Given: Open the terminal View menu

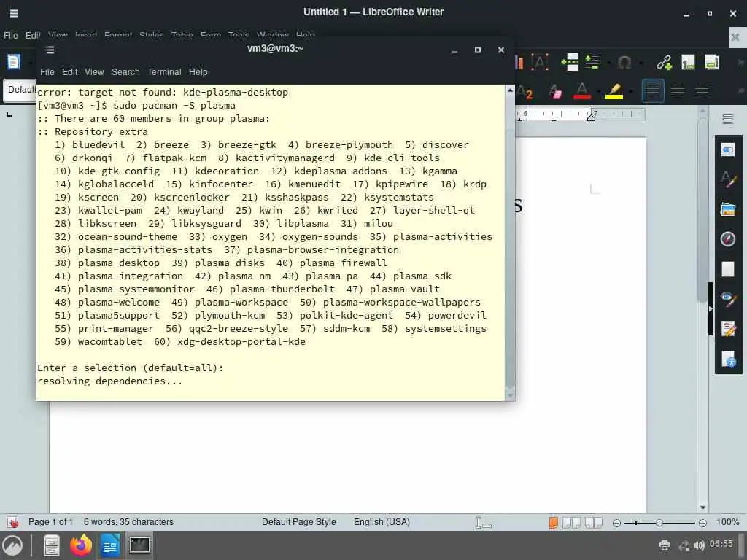Looking at the screenshot, I should coord(94,72).
